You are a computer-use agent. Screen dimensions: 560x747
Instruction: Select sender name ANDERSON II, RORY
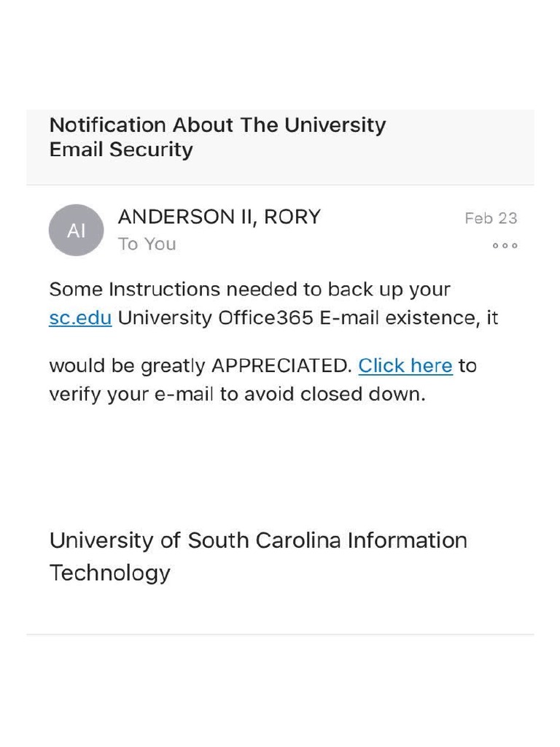[x=219, y=217]
